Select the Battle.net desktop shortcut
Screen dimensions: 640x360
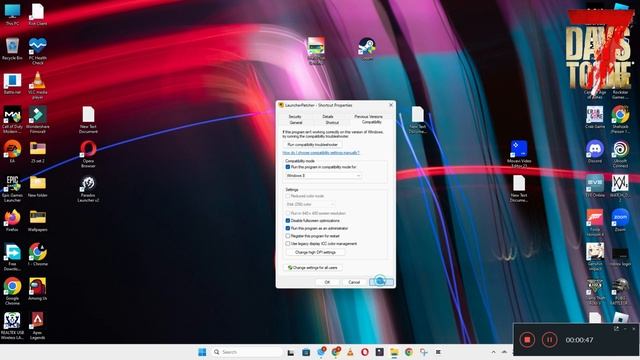[12, 84]
